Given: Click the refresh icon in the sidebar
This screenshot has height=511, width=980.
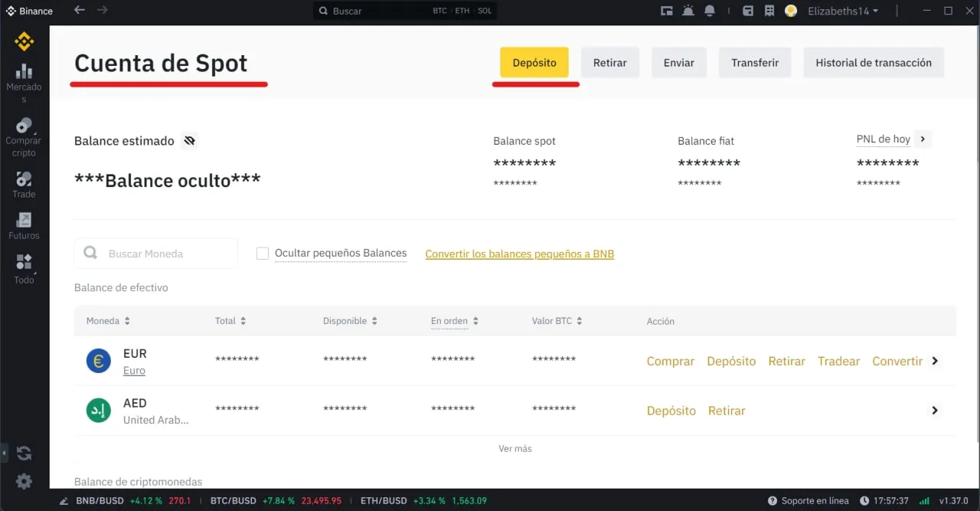Looking at the screenshot, I should click(24, 454).
